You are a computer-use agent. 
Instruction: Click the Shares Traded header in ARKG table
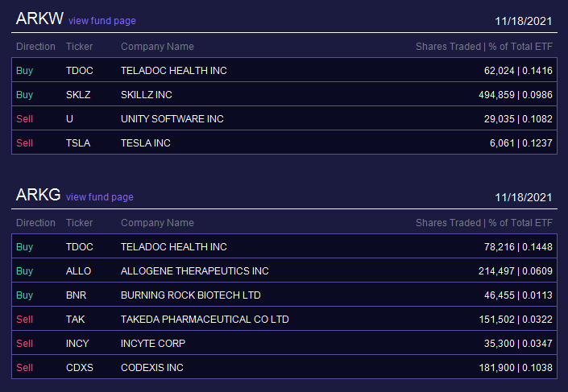[448, 223]
